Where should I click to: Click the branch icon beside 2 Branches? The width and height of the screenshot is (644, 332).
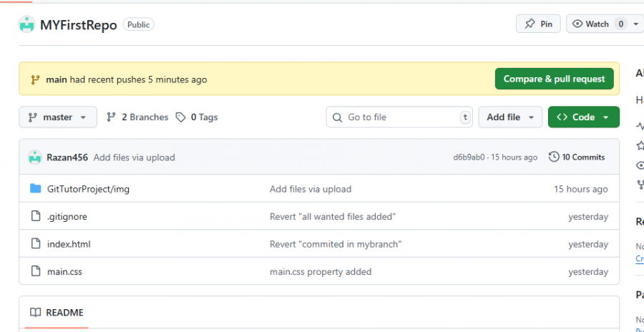(112, 117)
